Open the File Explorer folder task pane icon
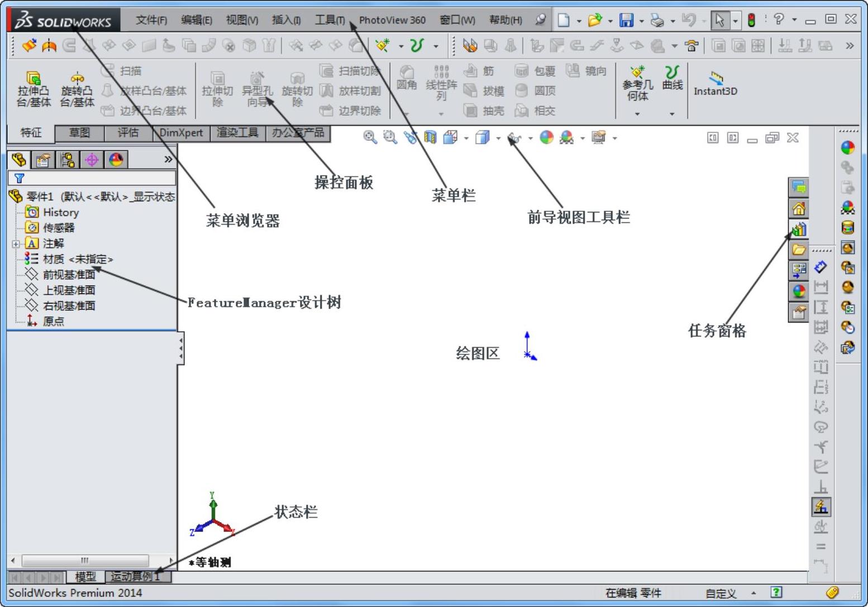The height and width of the screenshot is (607, 868). (799, 250)
